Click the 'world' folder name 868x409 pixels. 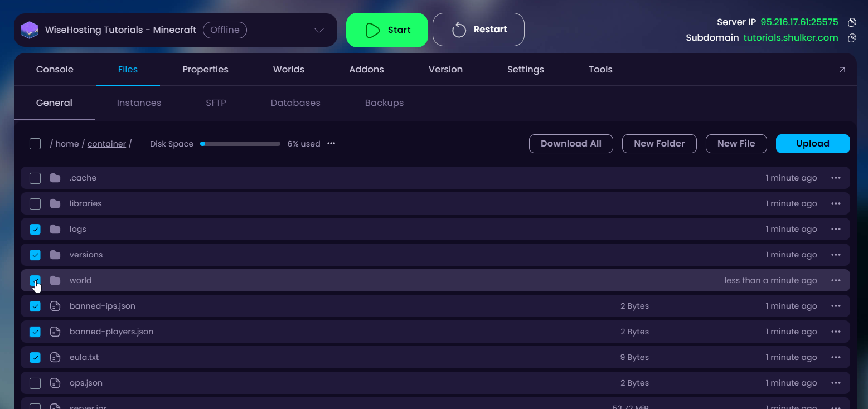(80, 280)
